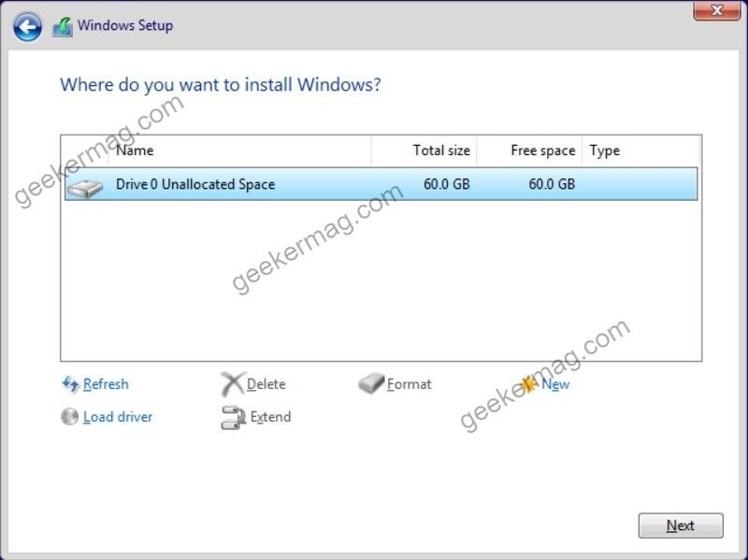Click the 60.0 GB Free space value
This screenshot has width=748, height=560.
click(552, 184)
